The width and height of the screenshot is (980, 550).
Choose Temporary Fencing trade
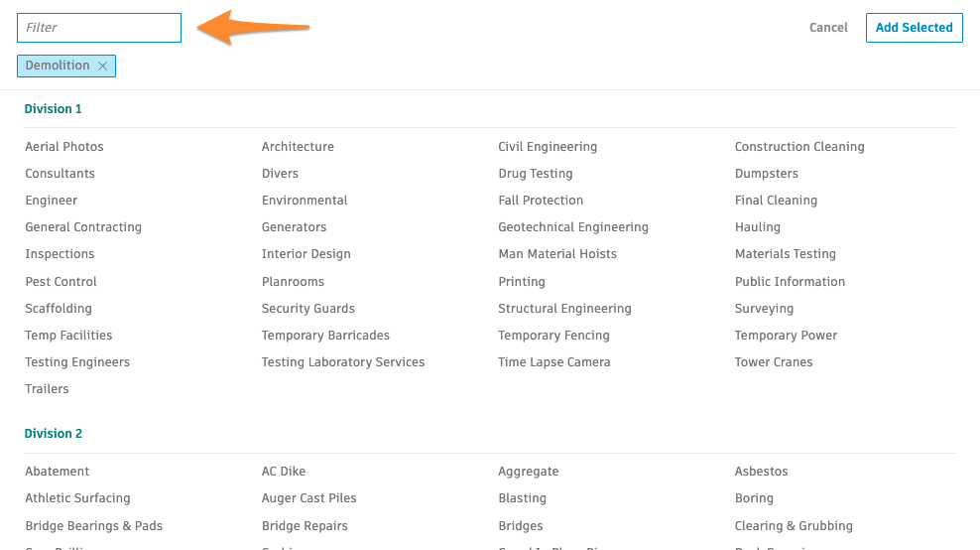pos(553,336)
